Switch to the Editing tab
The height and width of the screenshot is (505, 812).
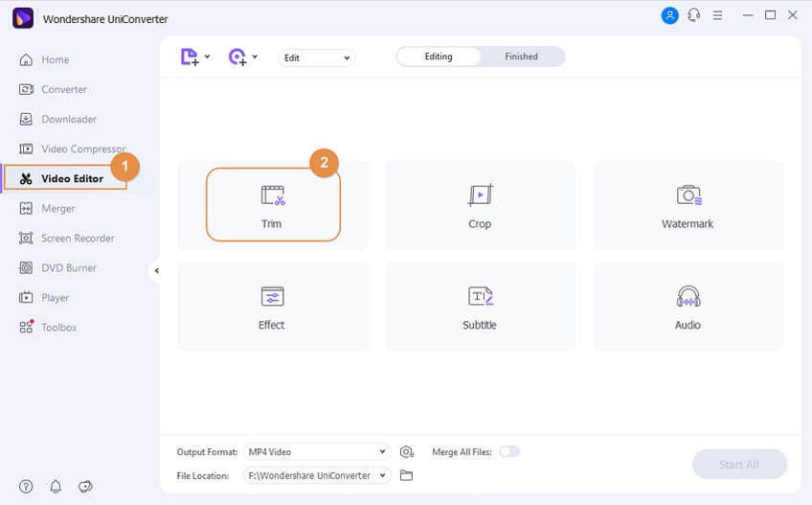point(439,57)
